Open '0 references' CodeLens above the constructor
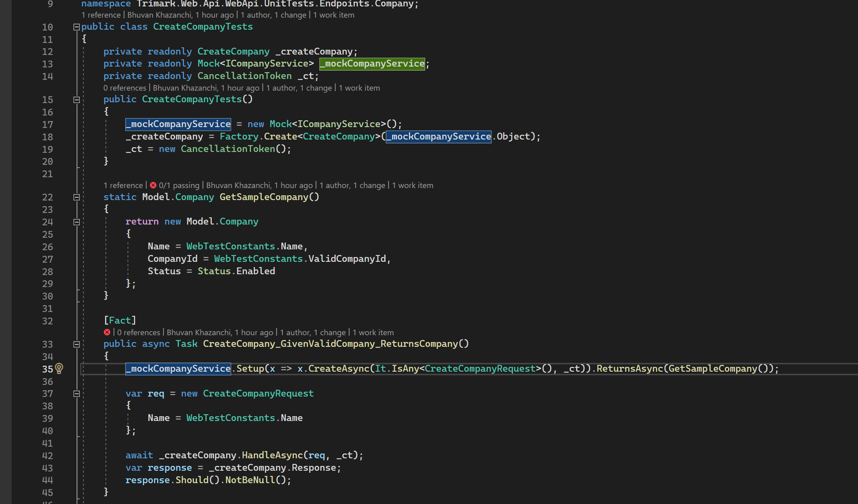Image resolution: width=858 pixels, height=504 pixels. (x=125, y=88)
